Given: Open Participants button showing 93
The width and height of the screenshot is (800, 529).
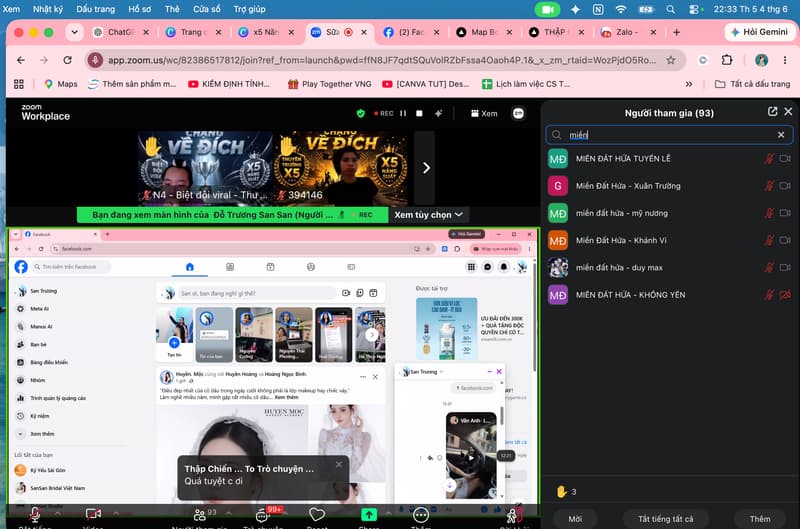Looking at the screenshot, I should [x=200, y=515].
